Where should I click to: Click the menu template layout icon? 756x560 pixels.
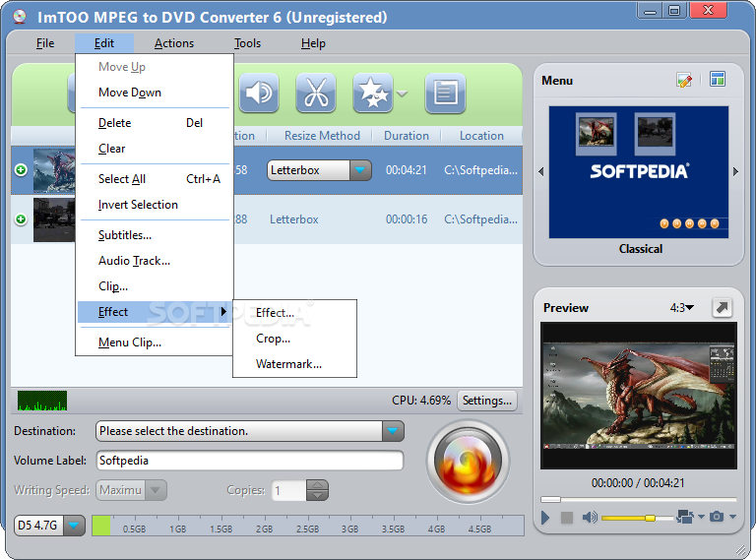click(x=718, y=79)
